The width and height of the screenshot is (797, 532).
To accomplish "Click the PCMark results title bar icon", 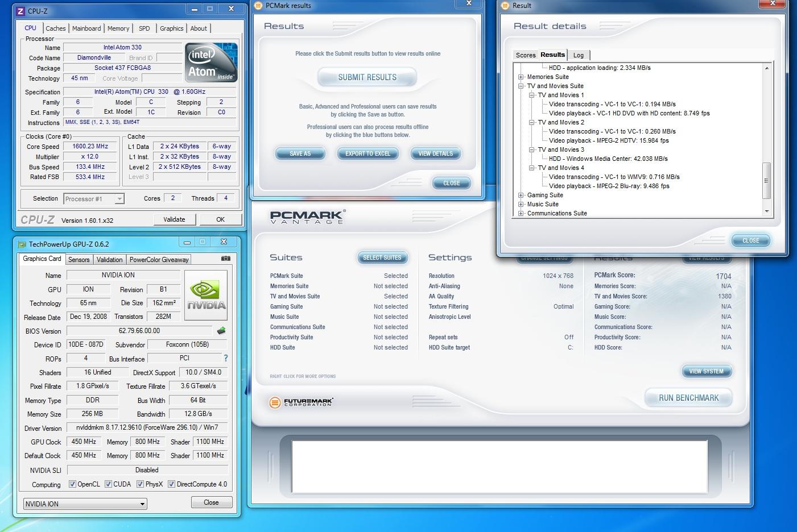I will coord(258,6).
